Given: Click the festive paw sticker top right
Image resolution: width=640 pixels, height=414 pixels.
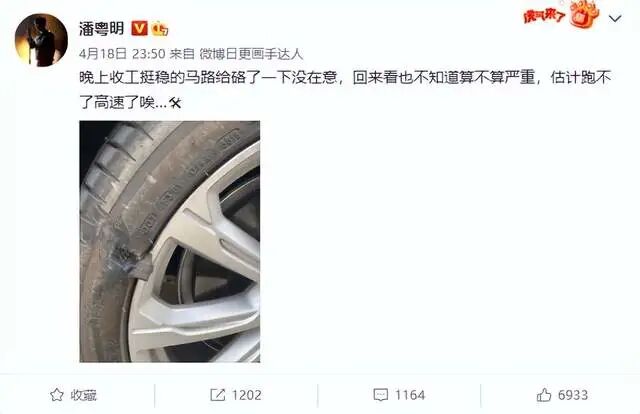Looking at the screenshot, I should click(584, 13).
